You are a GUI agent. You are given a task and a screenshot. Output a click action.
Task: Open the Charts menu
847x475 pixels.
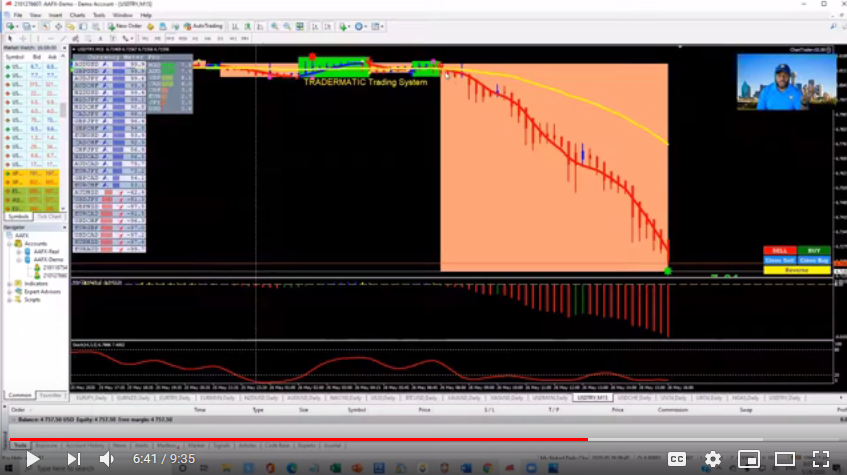point(77,15)
